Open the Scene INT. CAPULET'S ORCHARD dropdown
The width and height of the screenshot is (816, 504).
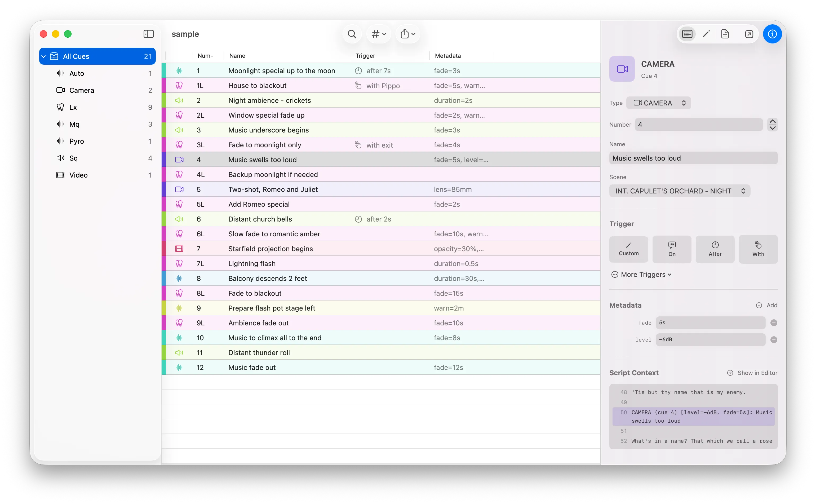click(x=680, y=191)
